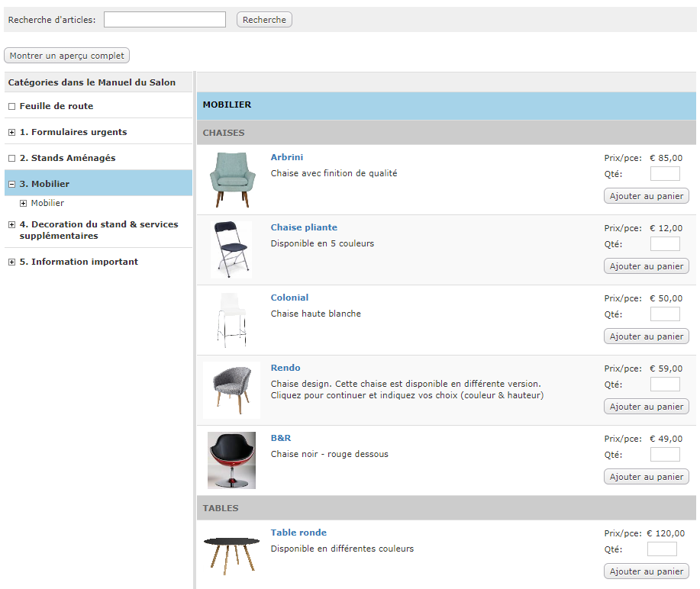Add B&R chair to the basket
Screen dimensions: 700x589
coord(647,477)
